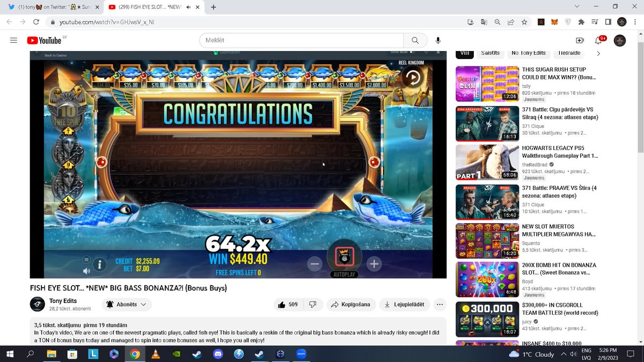Open the Tony Edits channel avatar

tap(37, 304)
